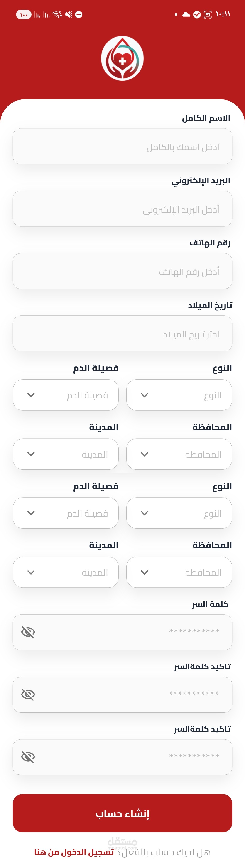Follow the تسجيل الدخول من هنا link
This screenshot has height=868, width=245.
[x=74, y=852]
